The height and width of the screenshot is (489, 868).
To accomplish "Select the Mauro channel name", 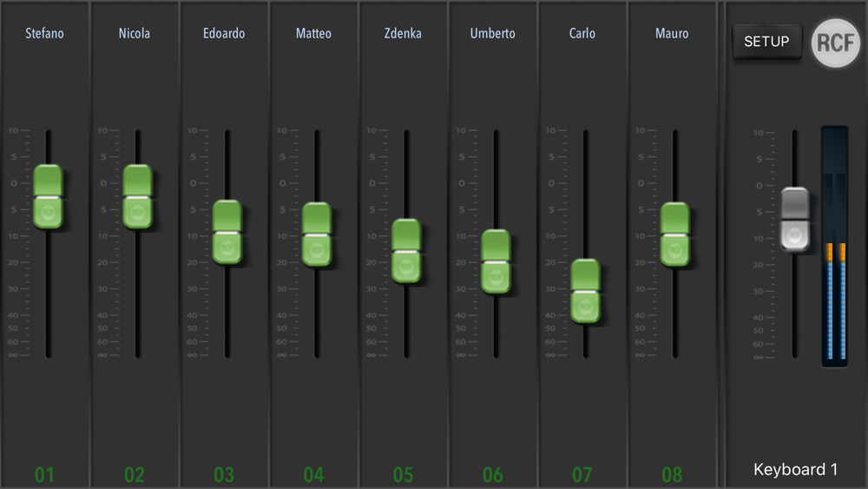I will (672, 33).
